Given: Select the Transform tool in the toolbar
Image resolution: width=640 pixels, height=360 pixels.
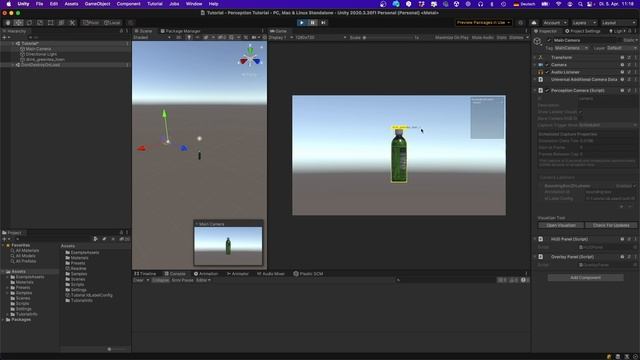Looking at the screenshot, I should (61, 23).
